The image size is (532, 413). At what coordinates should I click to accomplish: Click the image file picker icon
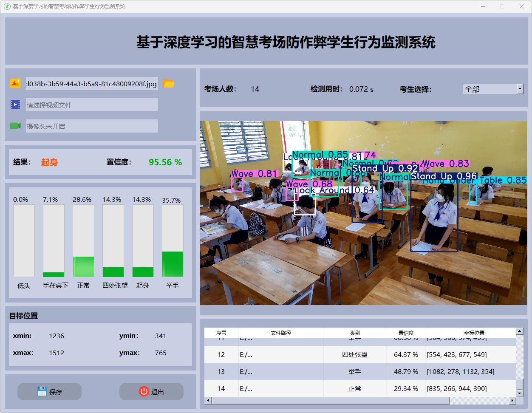click(x=15, y=84)
